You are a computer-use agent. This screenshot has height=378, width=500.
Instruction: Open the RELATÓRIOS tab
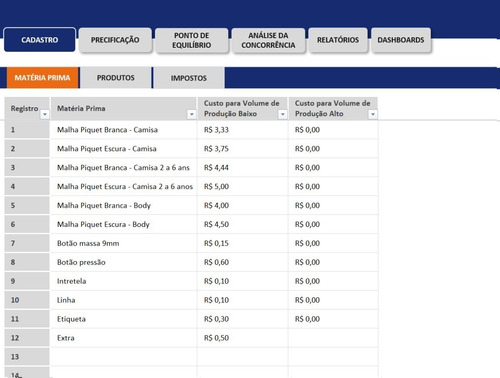click(x=338, y=40)
